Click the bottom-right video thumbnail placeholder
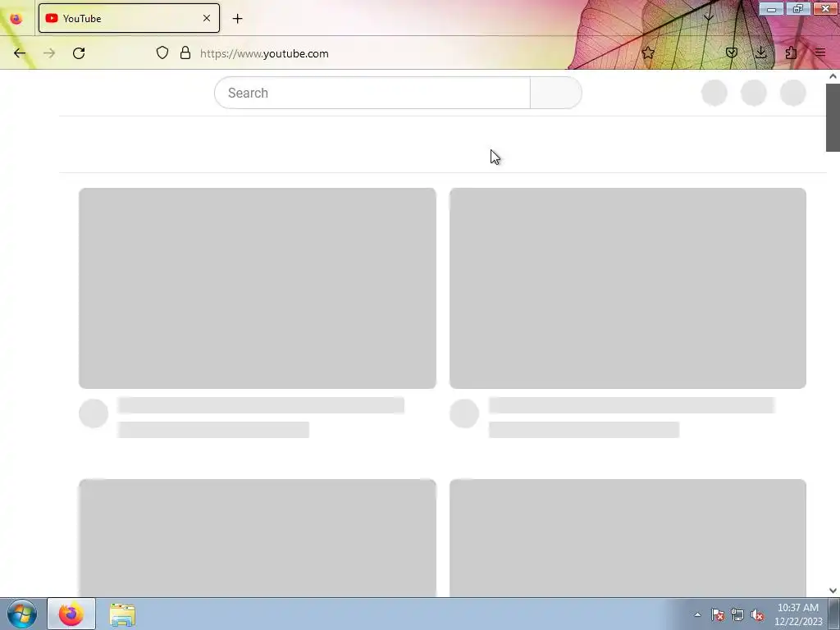The image size is (840, 630). [628, 538]
